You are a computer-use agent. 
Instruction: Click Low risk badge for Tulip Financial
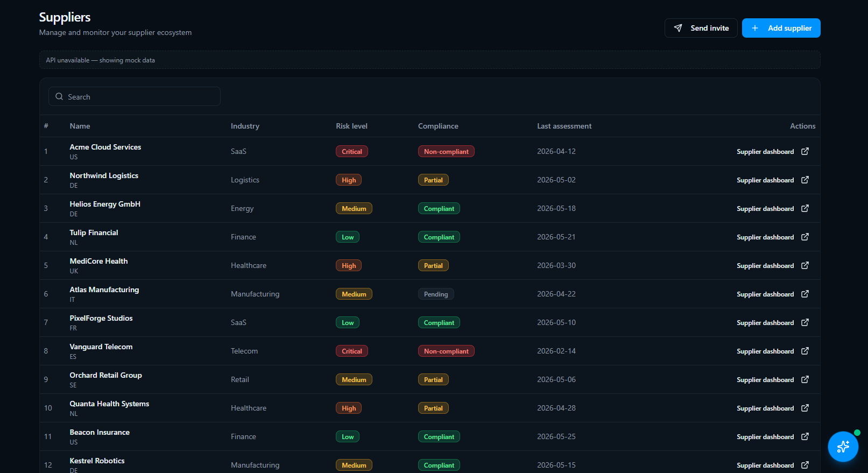[348, 237]
